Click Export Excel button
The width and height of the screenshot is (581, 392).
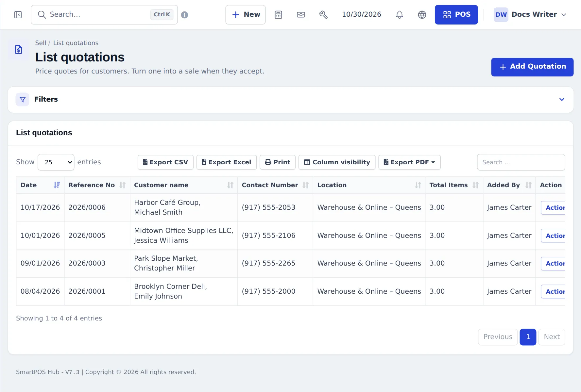[227, 162]
